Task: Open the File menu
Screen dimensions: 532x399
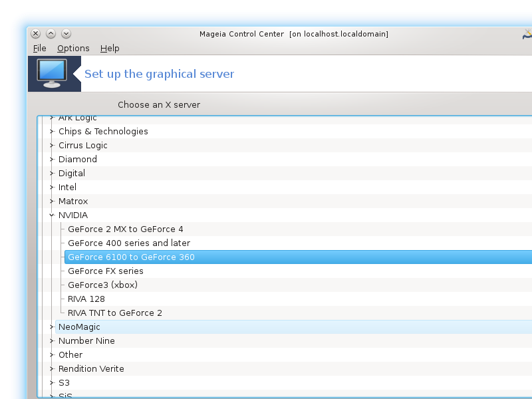Action: point(40,48)
